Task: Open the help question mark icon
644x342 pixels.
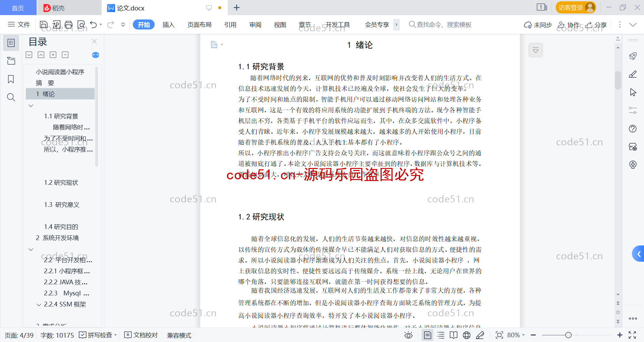Action: 633,128
